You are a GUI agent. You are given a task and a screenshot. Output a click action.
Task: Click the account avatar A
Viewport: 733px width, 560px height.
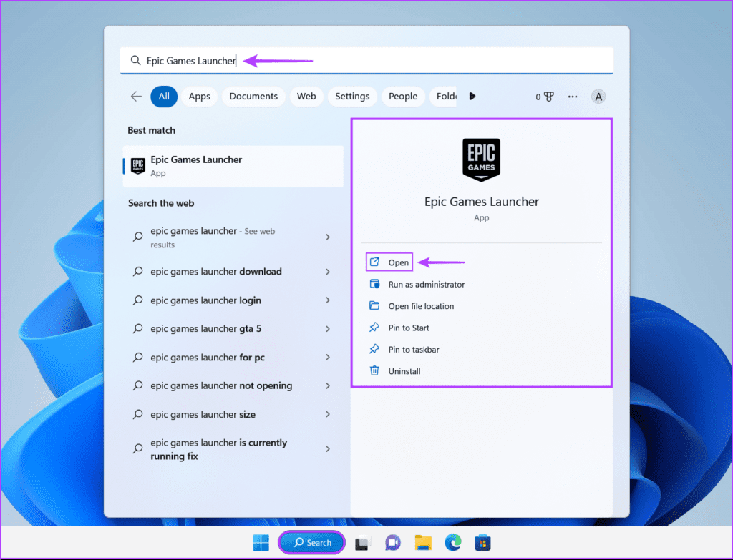point(598,97)
